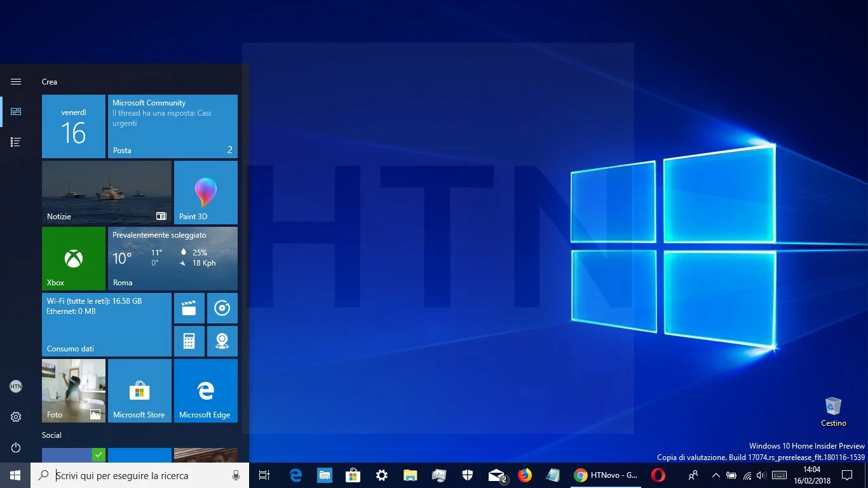Open the volume speaker tray icon
This screenshot has width=868, height=488.
click(x=761, y=475)
